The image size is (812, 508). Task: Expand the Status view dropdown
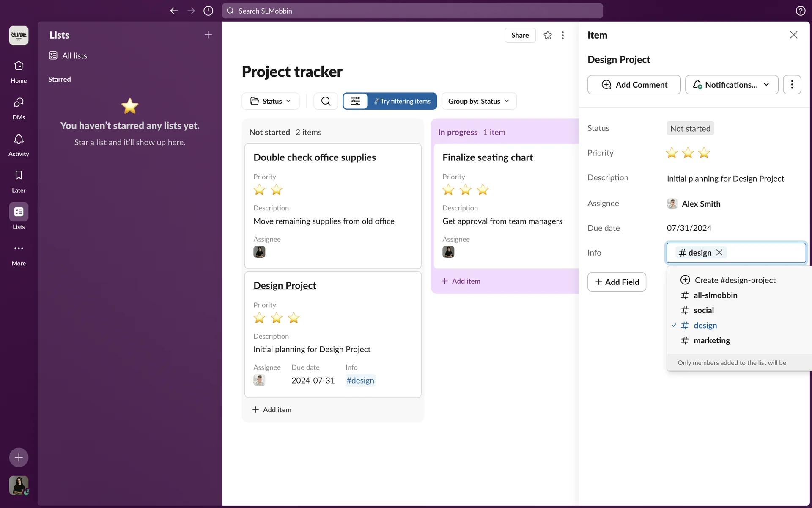[271, 101]
